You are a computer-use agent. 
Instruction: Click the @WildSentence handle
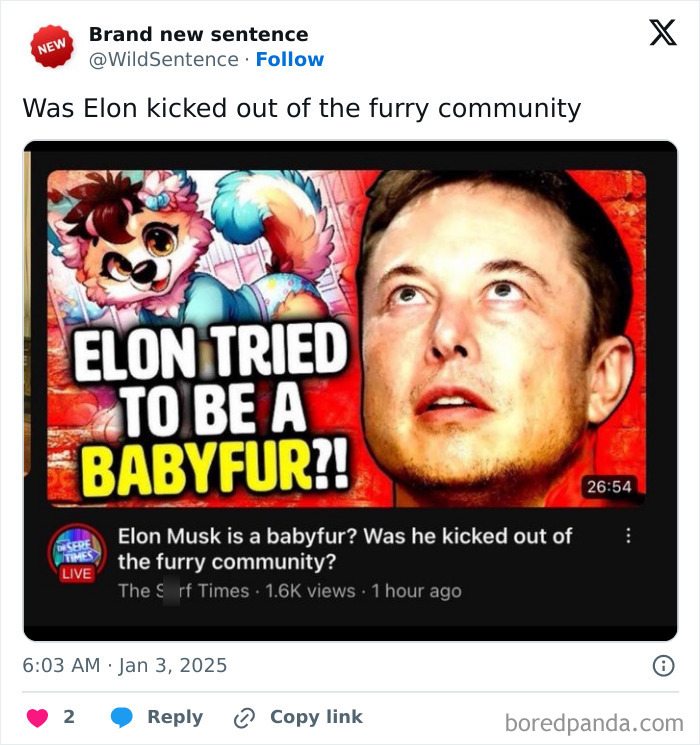(x=164, y=60)
